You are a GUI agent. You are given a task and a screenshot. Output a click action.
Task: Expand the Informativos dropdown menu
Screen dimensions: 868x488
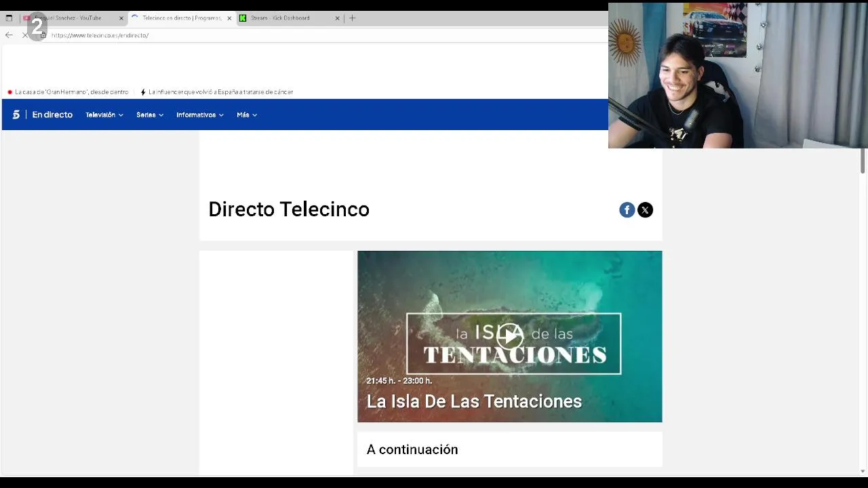point(200,115)
